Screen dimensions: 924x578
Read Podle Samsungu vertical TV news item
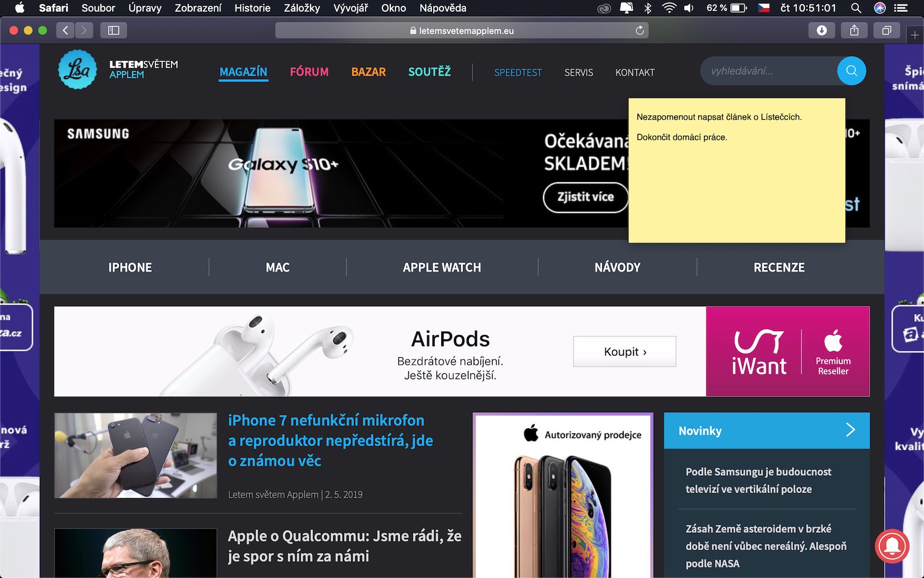tap(758, 480)
